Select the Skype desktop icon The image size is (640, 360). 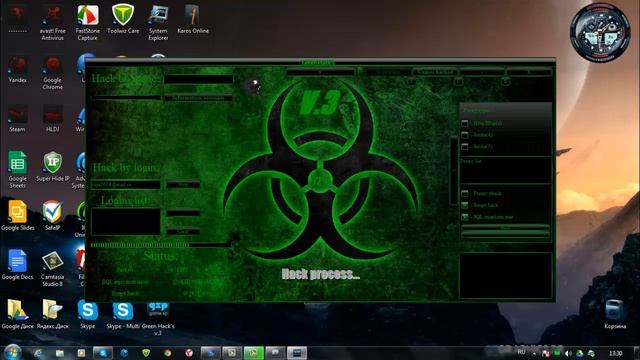87,314
